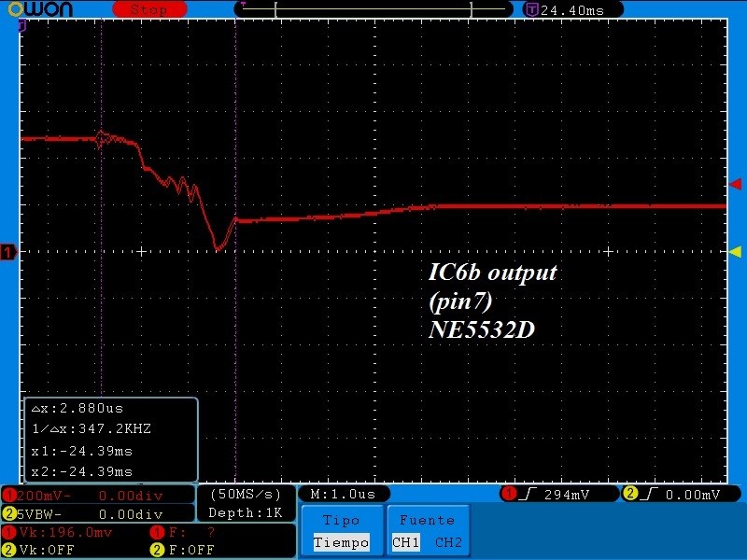
Task: Select the Tiempo cursor type option
Action: pos(341,542)
